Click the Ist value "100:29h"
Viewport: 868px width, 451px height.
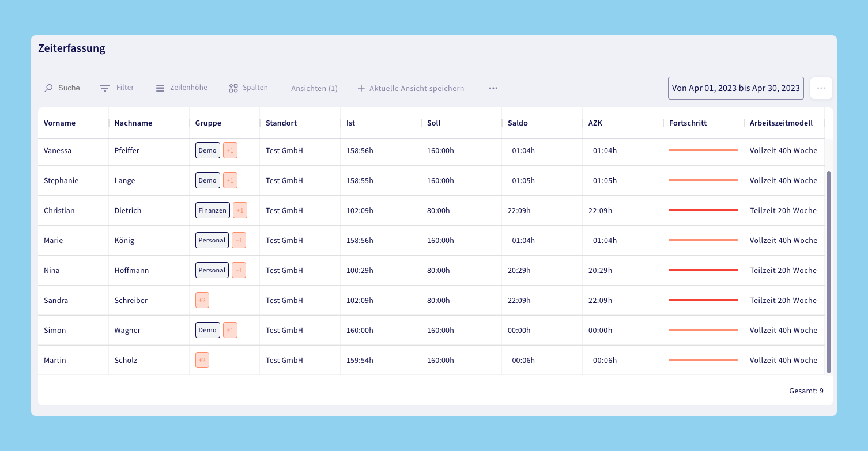[360, 270]
